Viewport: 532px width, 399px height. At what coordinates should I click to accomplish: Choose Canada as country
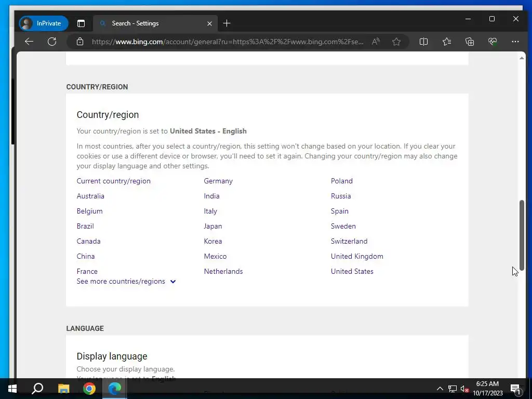[88, 241]
